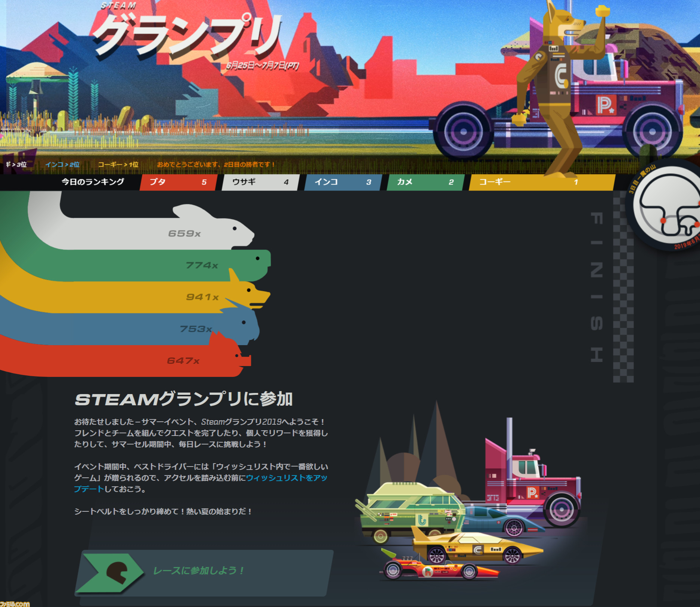The height and width of the screenshot is (607, 700).
Task: Click the 659x rabbit boost value
Action: pyautogui.click(x=184, y=233)
